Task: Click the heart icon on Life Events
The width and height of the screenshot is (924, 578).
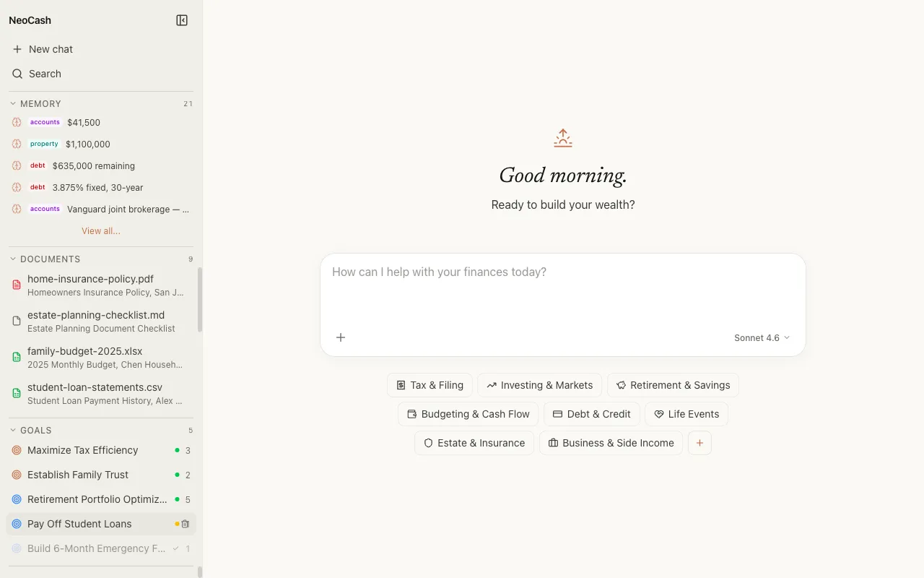Action: (x=659, y=414)
